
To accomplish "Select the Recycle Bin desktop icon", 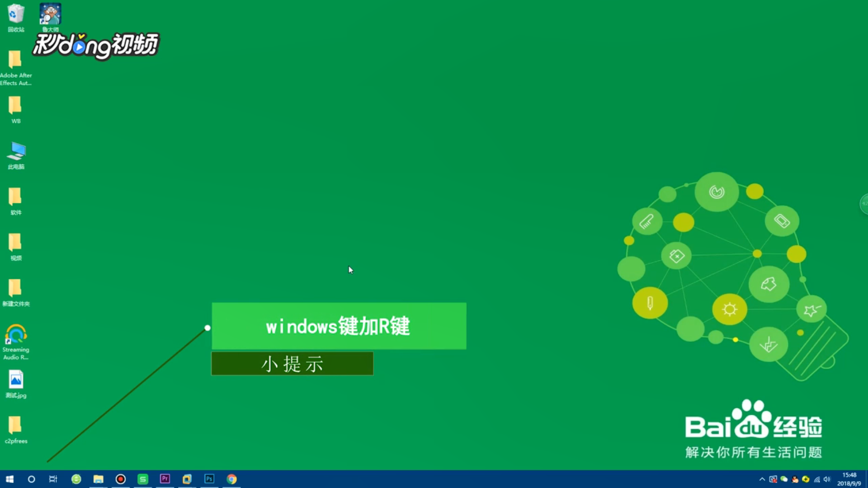I will 16,17.
